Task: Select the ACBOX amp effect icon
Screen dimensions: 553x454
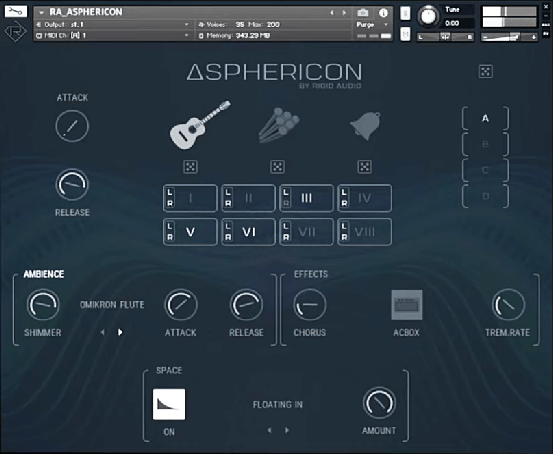Action: pos(407,305)
